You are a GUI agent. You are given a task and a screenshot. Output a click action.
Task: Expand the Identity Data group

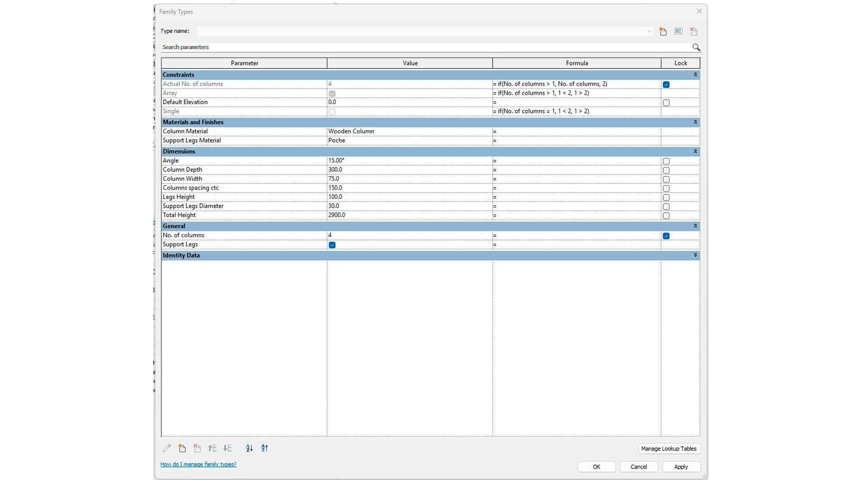click(695, 255)
